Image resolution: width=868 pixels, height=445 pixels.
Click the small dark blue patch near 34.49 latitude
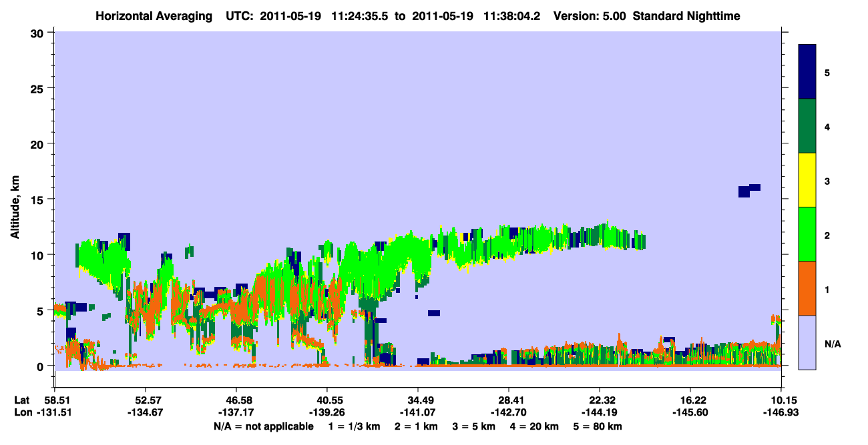(x=434, y=313)
